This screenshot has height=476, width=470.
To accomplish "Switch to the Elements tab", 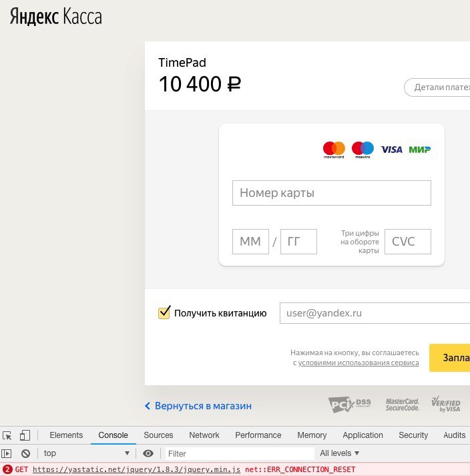I will point(66,435).
